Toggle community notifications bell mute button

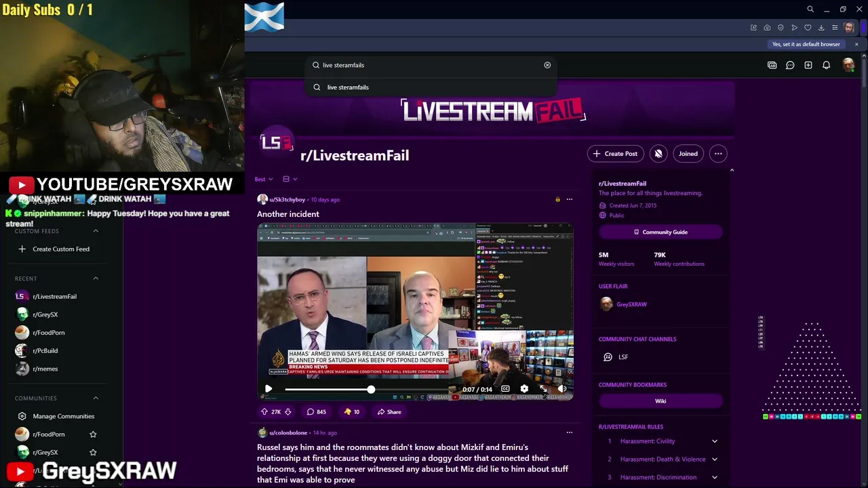coord(658,154)
